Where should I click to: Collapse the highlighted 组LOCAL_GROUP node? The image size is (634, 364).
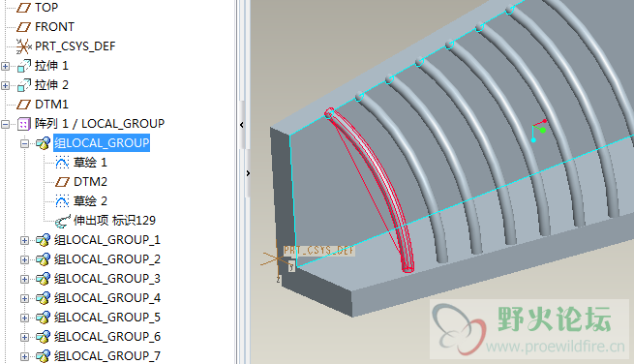click(x=24, y=143)
